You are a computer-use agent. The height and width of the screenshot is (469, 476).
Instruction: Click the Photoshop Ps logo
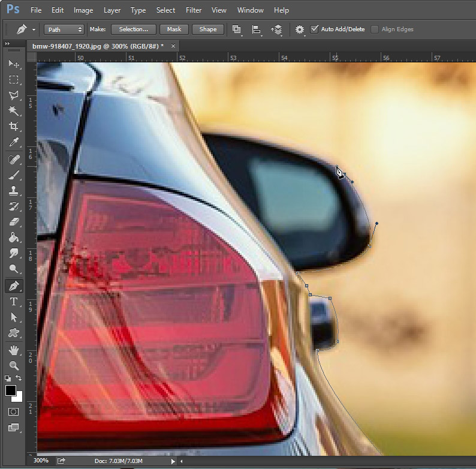coord(13,9)
